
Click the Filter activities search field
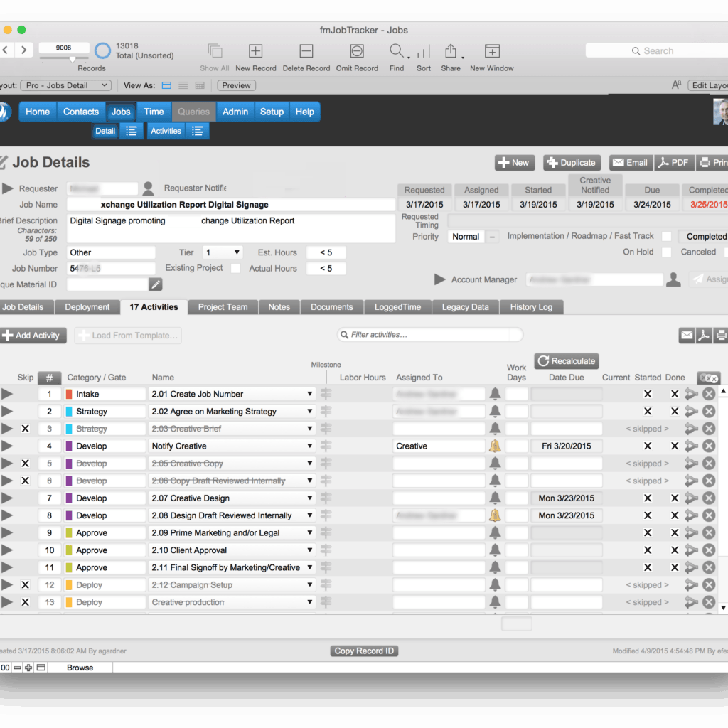point(430,335)
